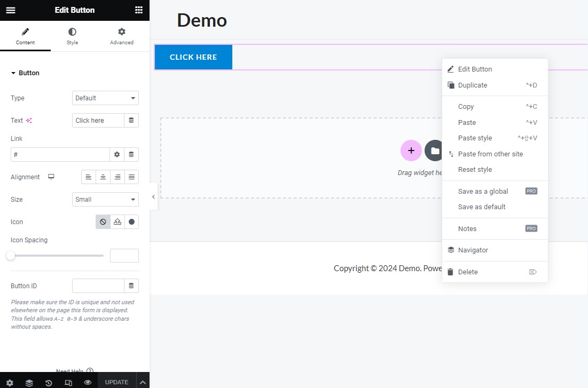Choose Reset style in context menu
The image size is (588, 388).
click(495, 169)
